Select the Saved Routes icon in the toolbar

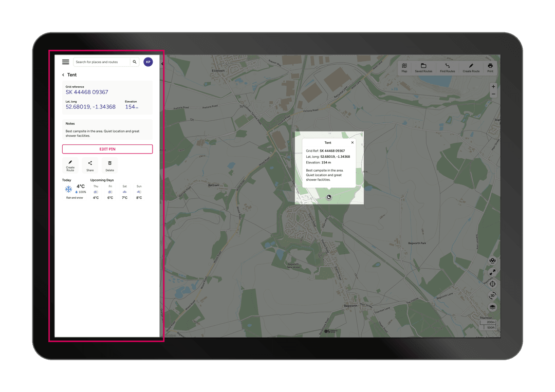click(423, 66)
